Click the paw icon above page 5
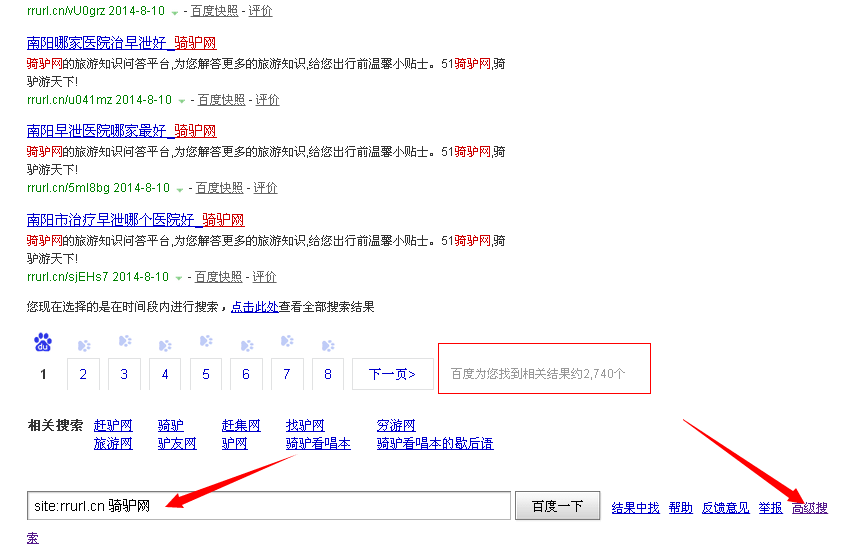The image size is (860, 544). coord(206,341)
